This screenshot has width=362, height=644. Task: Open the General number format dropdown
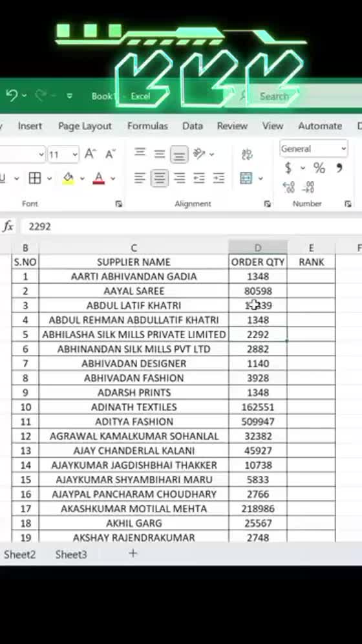[314, 149]
